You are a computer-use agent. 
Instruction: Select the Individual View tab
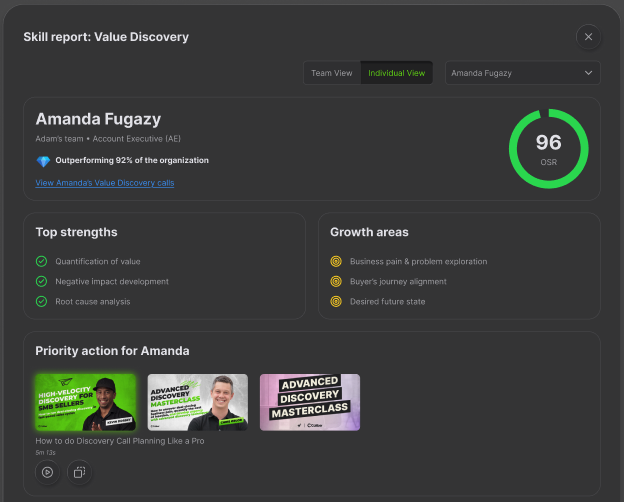click(396, 73)
